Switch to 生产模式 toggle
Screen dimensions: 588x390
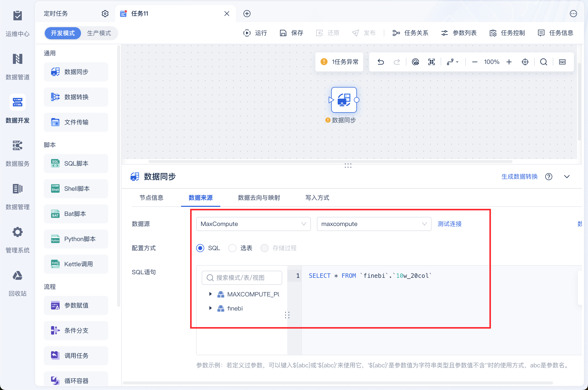[x=99, y=33]
